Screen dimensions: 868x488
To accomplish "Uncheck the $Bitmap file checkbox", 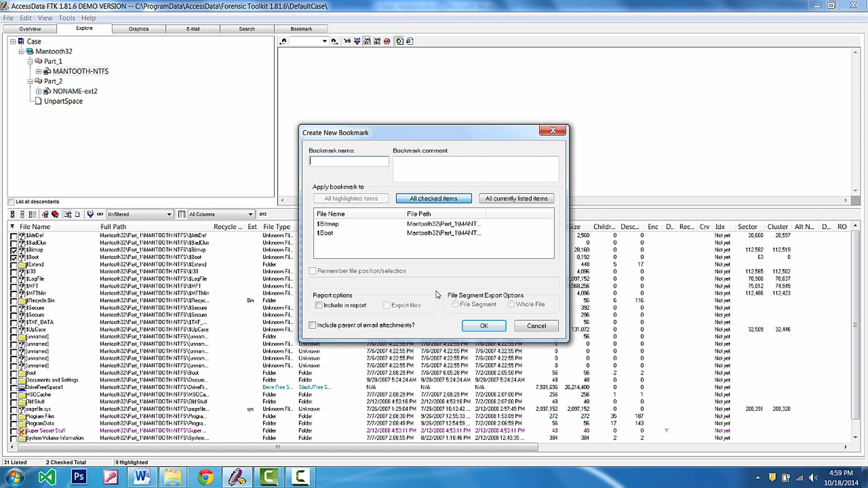I will coord(14,250).
